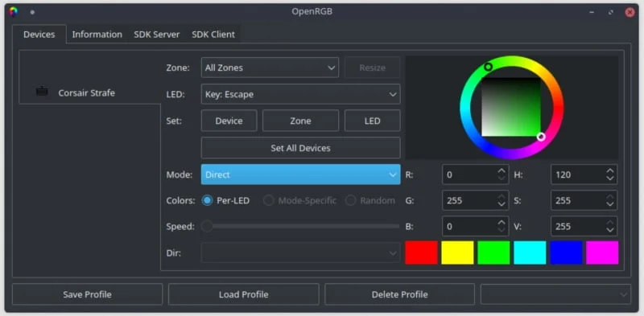Viewport: 644px width, 316px height.
Task: Switch to the Information tab
Action: pyautogui.click(x=97, y=35)
